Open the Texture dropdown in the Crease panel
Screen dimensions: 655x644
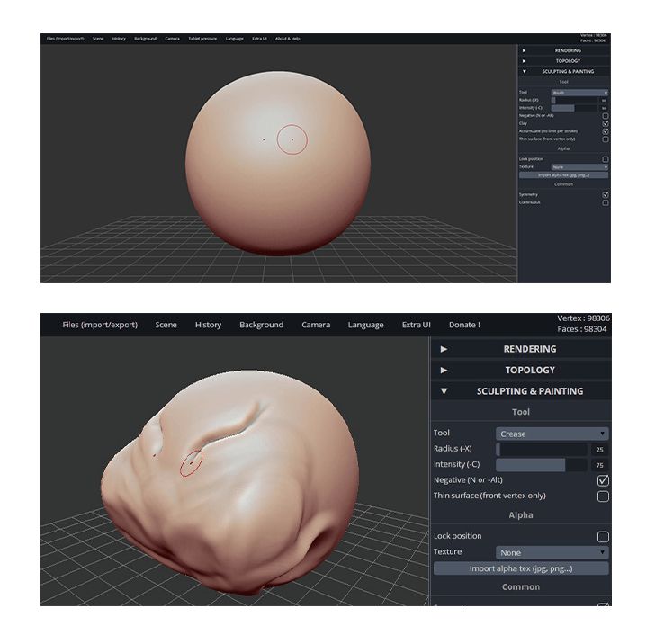pos(552,552)
